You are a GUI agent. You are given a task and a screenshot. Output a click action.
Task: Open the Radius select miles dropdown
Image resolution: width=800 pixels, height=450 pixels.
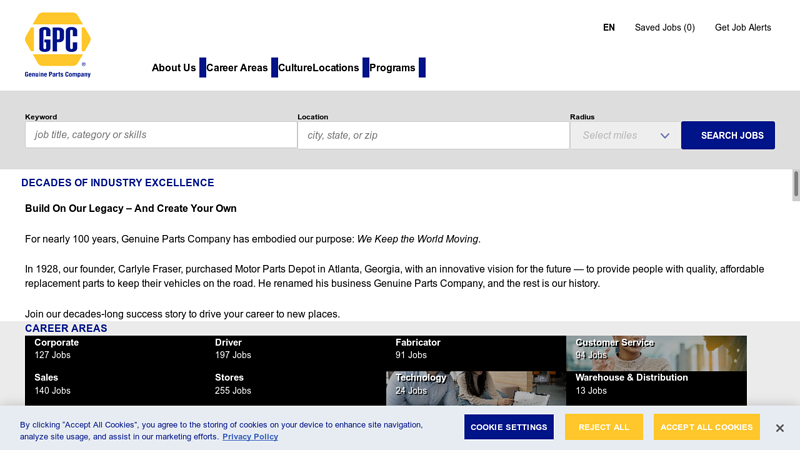(624, 136)
